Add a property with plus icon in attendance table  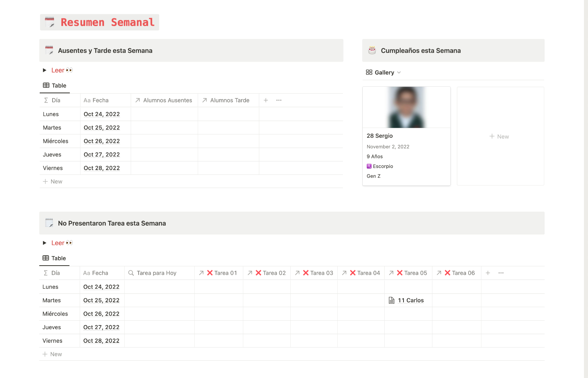(266, 100)
